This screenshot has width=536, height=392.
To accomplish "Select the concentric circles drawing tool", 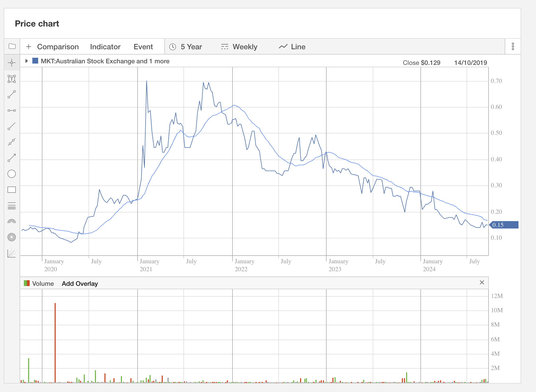I will click(12, 237).
